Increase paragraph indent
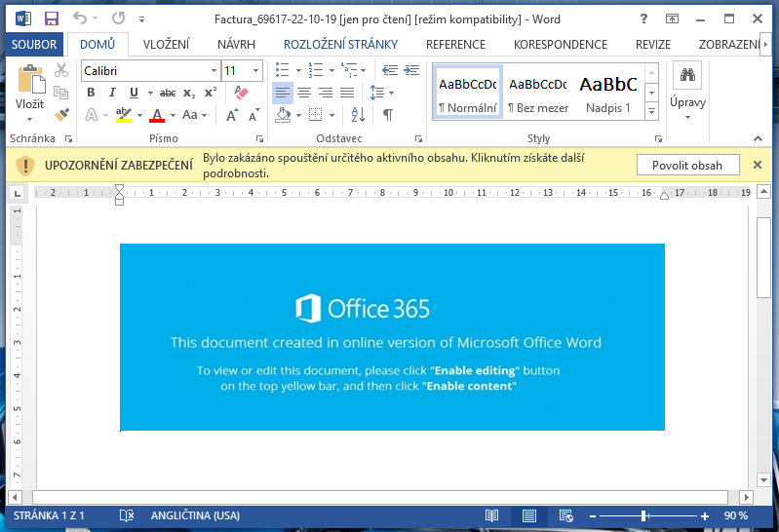This screenshot has height=532, width=779. coord(411,70)
